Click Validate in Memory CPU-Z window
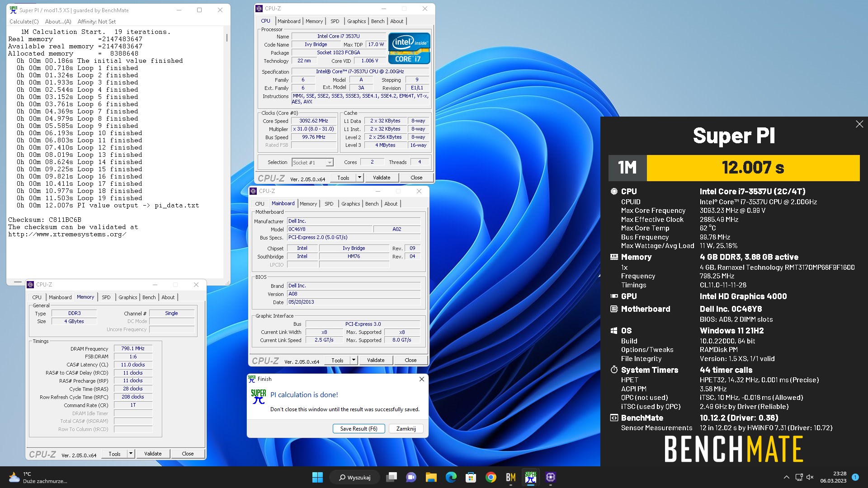Viewport: 868px width, 488px height. pos(153,454)
